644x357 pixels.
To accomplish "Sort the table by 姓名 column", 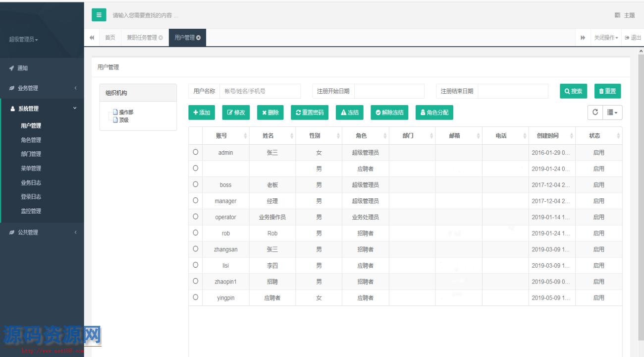I will tap(272, 136).
